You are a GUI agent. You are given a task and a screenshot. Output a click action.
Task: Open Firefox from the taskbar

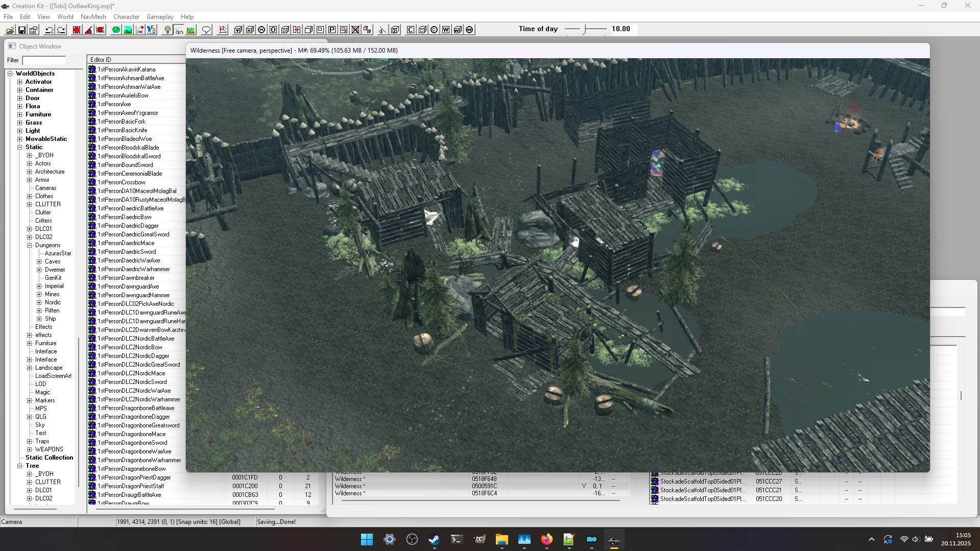click(546, 539)
